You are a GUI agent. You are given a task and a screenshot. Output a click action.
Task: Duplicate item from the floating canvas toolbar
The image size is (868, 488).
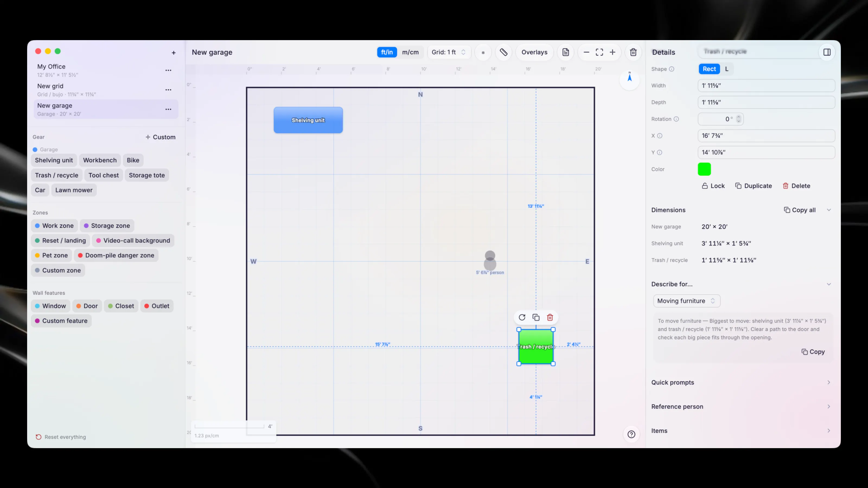point(536,317)
